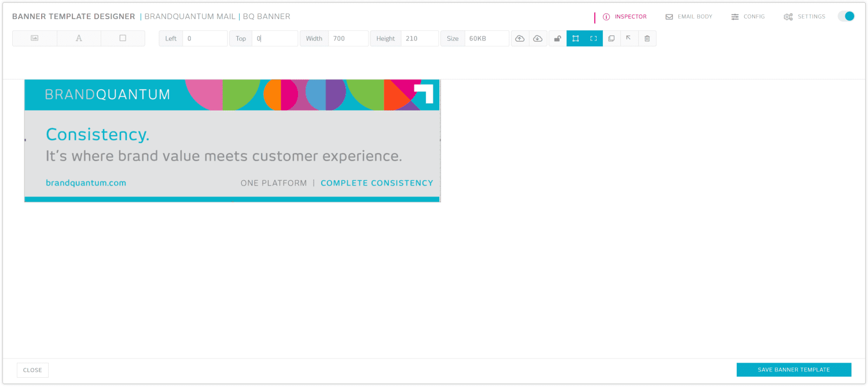Click into the Top position field
The width and height of the screenshot is (868, 387).
pyautogui.click(x=275, y=38)
